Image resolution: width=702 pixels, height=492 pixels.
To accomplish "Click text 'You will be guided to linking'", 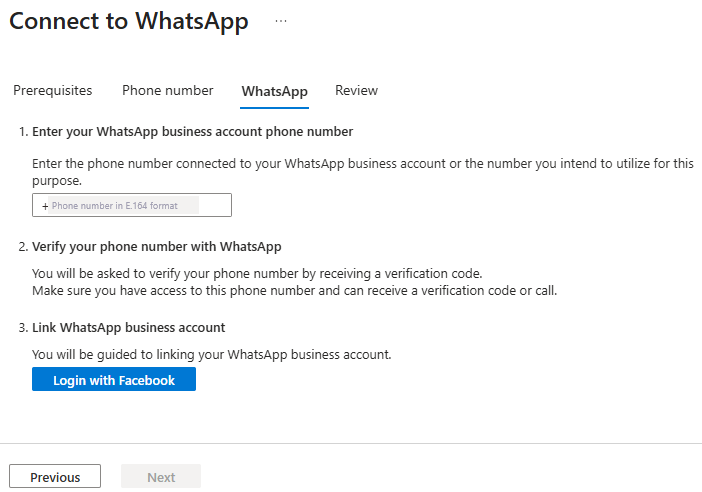I will [x=114, y=355].
